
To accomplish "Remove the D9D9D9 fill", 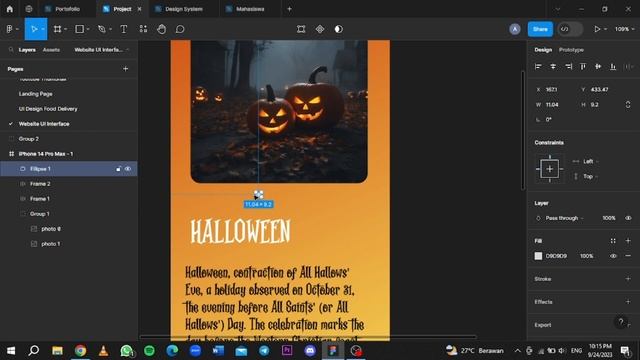I will 628,256.
